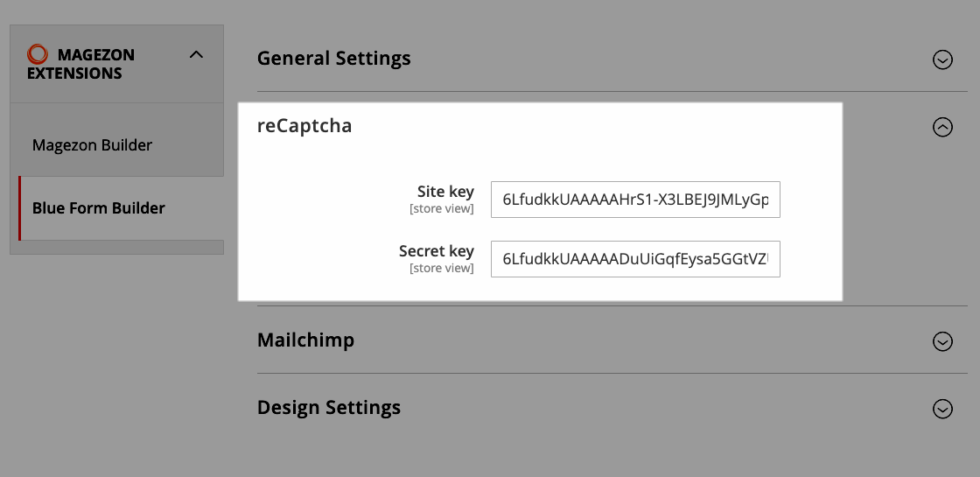Select Blue Form Builder in sidebar

point(98,208)
